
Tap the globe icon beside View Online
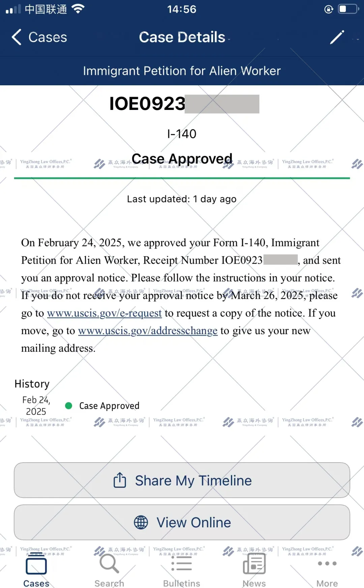point(141,522)
